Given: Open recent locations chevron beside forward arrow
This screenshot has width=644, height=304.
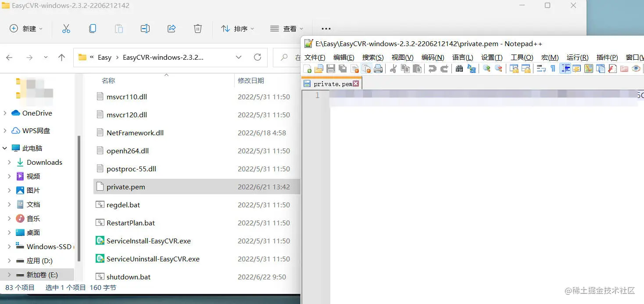Looking at the screenshot, I should [46, 57].
